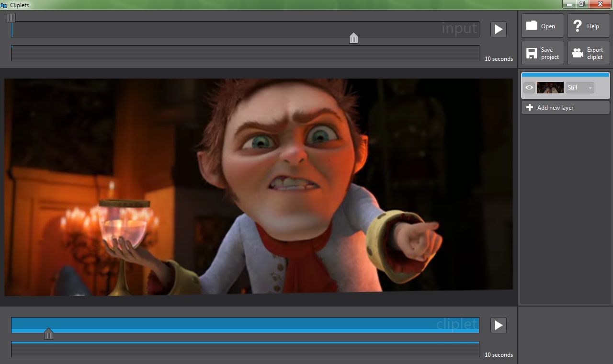Image resolution: width=613 pixels, height=364 pixels.
Task: Click inside the blue cliplet timeline track
Action: click(245, 325)
